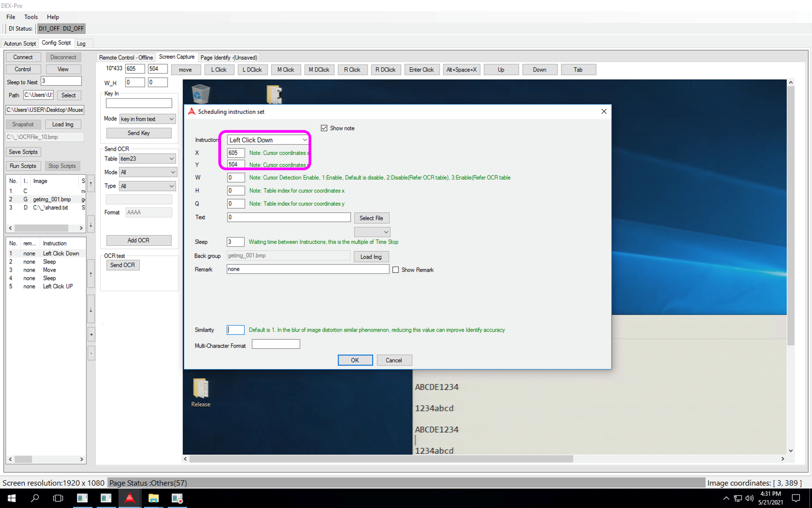Click OK in the scheduling dialog

tap(355, 360)
